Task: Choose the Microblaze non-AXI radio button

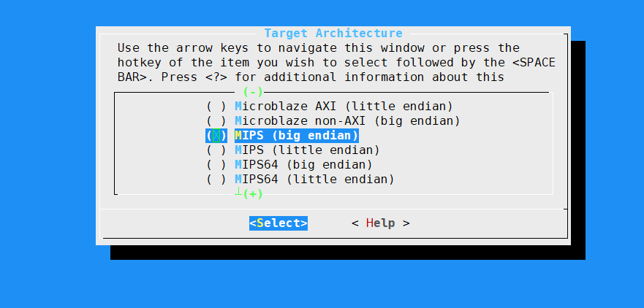Action: 216,121
